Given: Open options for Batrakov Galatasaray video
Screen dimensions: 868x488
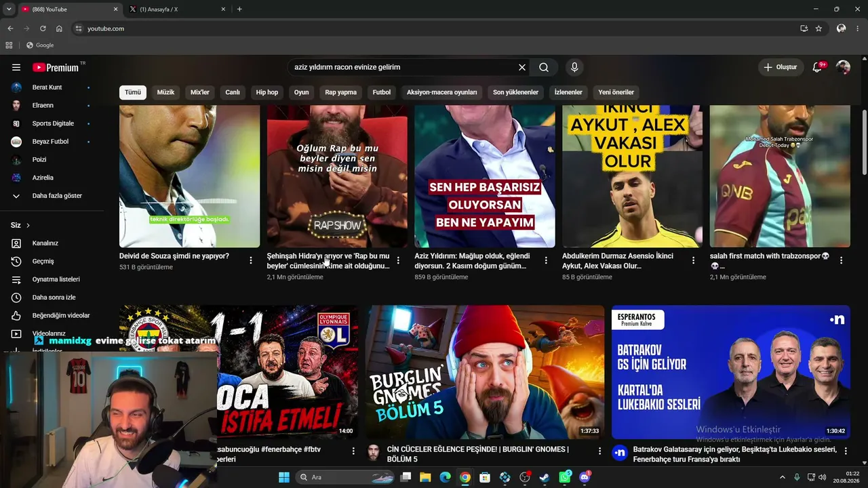Looking at the screenshot, I should [845, 451].
